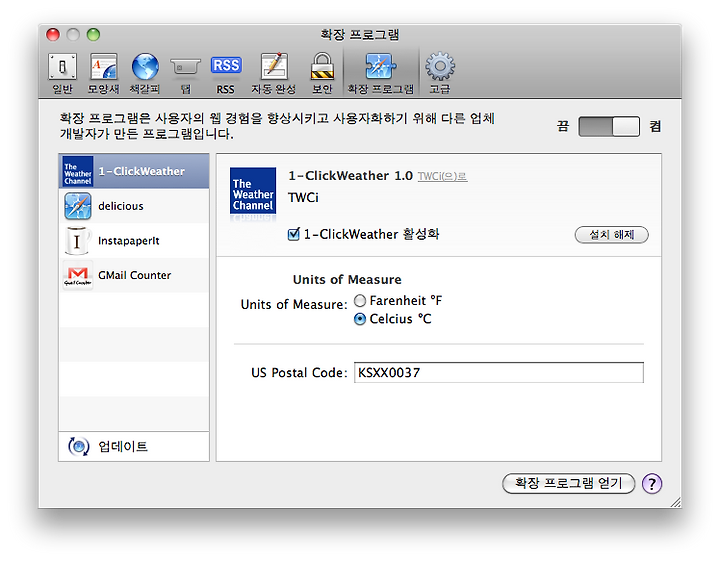Select 1-ClickWeather in the extensions list

pyautogui.click(x=134, y=171)
